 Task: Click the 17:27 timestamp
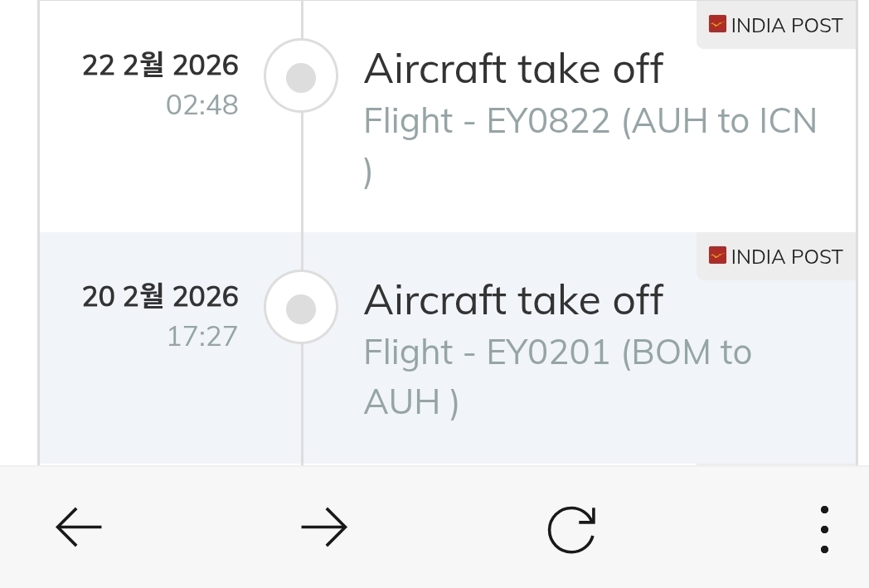(201, 337)
